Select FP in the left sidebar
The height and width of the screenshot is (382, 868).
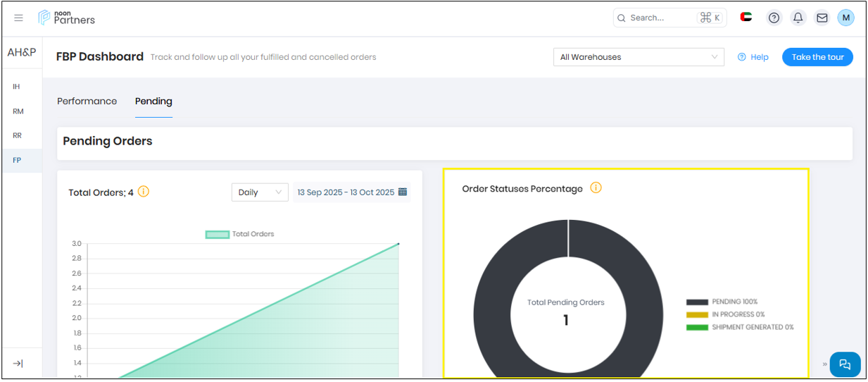click(17, 160)
